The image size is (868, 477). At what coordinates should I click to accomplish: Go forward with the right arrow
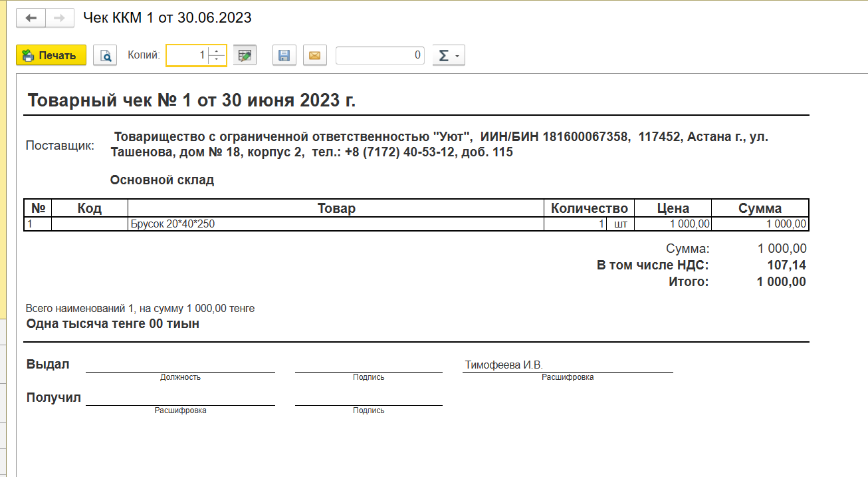click(x=59, y=18)
